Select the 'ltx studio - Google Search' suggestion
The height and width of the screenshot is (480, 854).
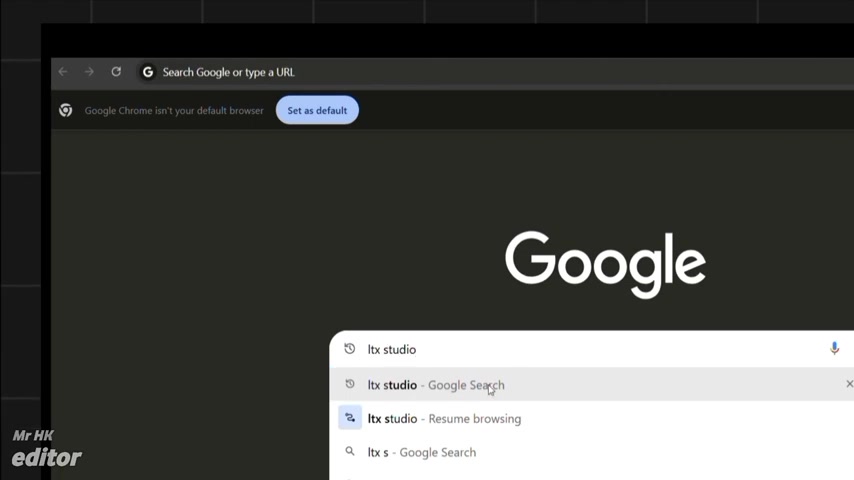pos(591,385)
